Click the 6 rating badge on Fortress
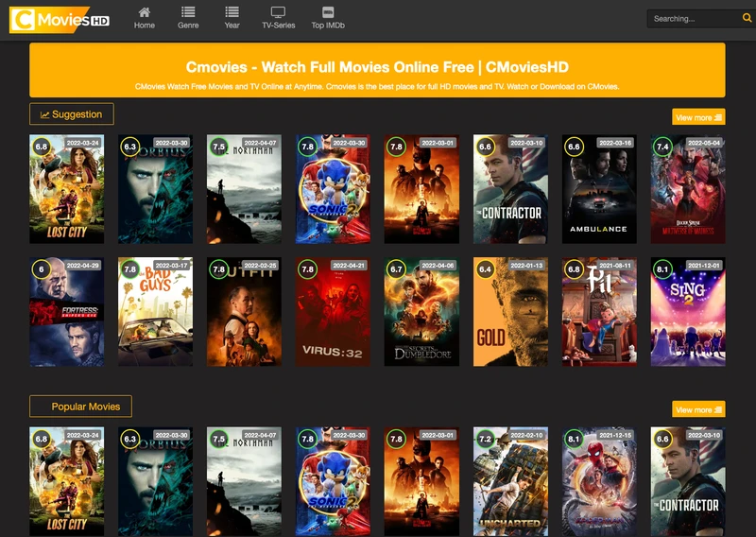756x537 pixels. pyautogui.click(x=42, y=269)
